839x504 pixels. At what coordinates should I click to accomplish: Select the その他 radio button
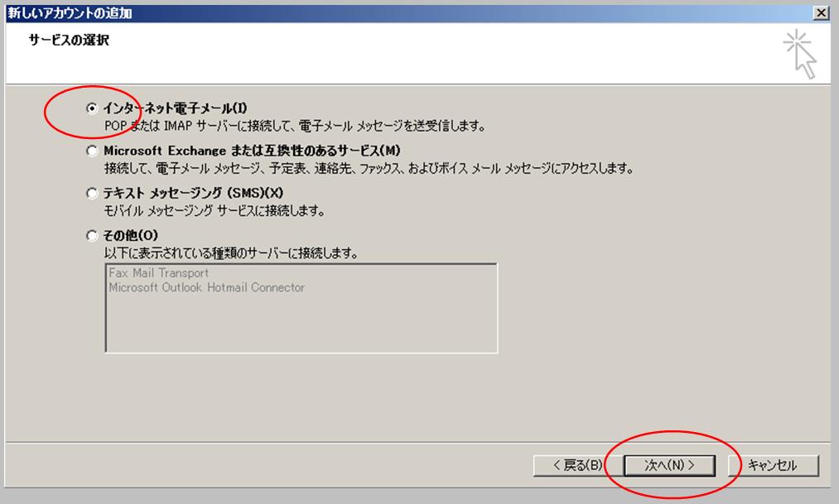[92, 236]
